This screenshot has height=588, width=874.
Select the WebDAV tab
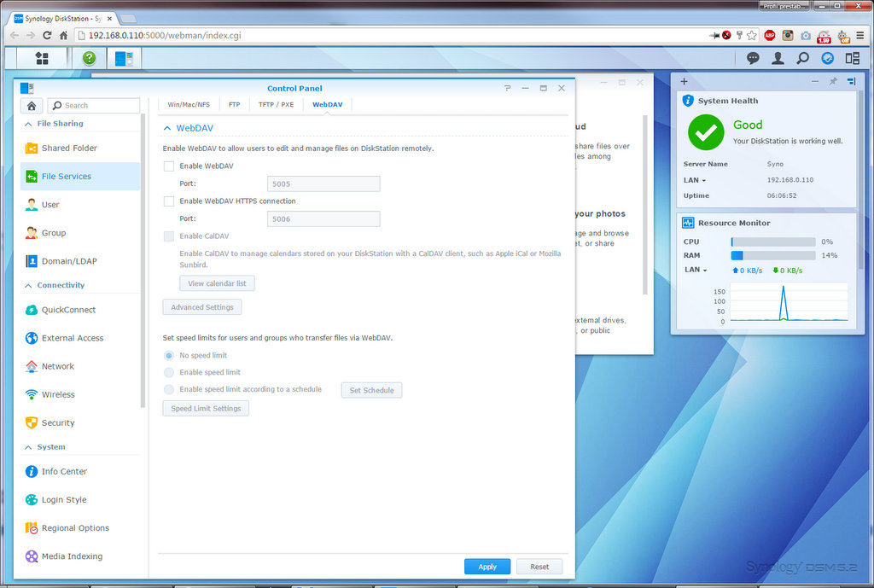[x=328, y=105]
